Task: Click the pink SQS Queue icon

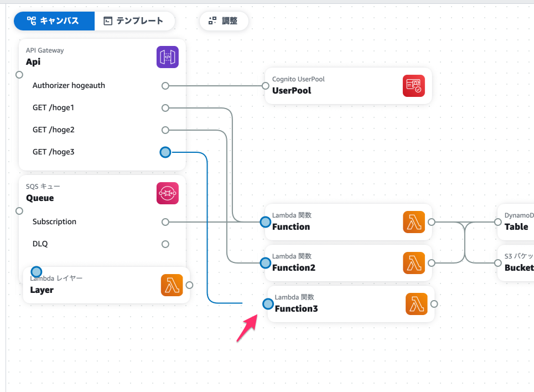Action: click(168, 193)
